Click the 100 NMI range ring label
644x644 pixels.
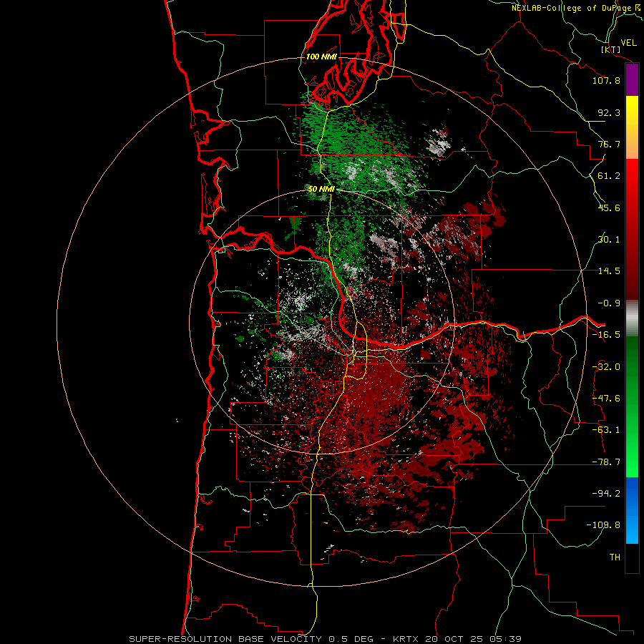click(321, 57)
